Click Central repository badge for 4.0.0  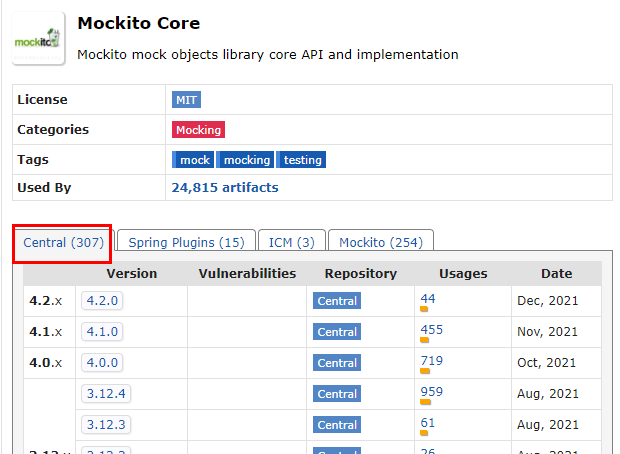click(x=337, y=363)
